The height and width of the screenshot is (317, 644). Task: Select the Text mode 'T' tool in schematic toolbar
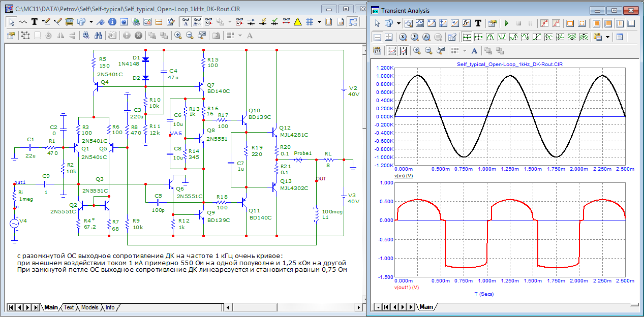tap(35, 22)
